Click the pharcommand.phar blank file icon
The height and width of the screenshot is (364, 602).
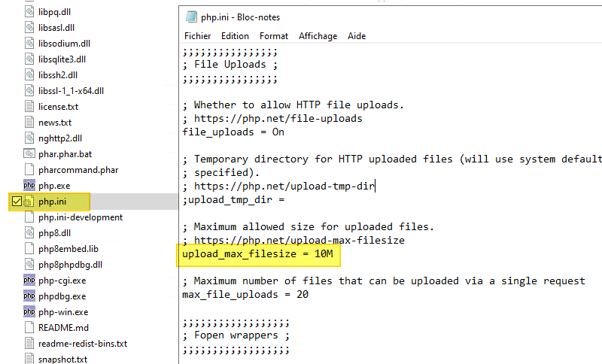tap(29, 169)
